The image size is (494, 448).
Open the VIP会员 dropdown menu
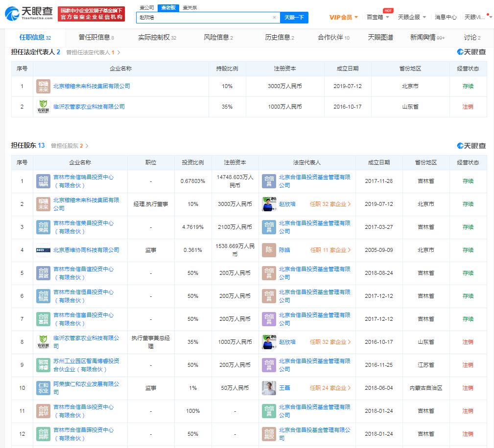pos(343,17)
